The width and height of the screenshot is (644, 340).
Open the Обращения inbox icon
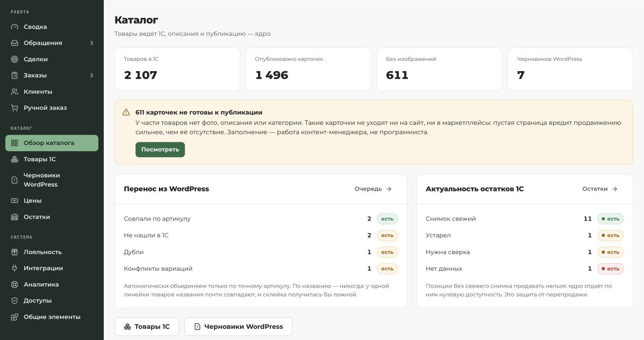(15, 43)
